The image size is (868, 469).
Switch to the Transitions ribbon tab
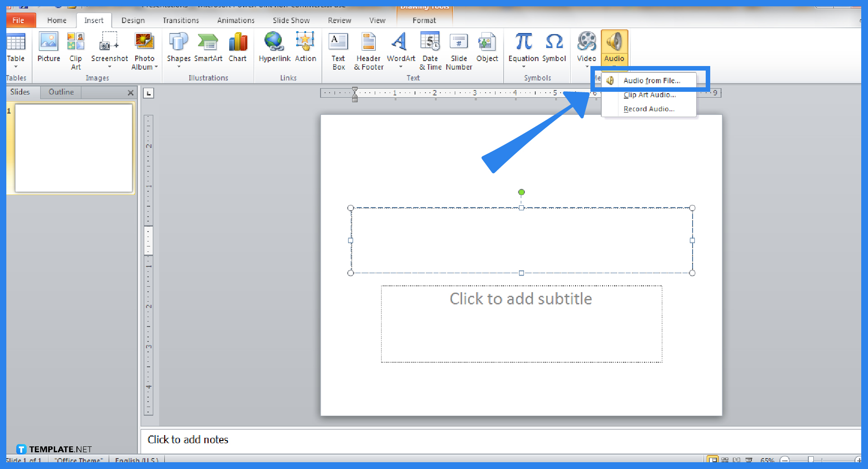(x=180, y=20)
